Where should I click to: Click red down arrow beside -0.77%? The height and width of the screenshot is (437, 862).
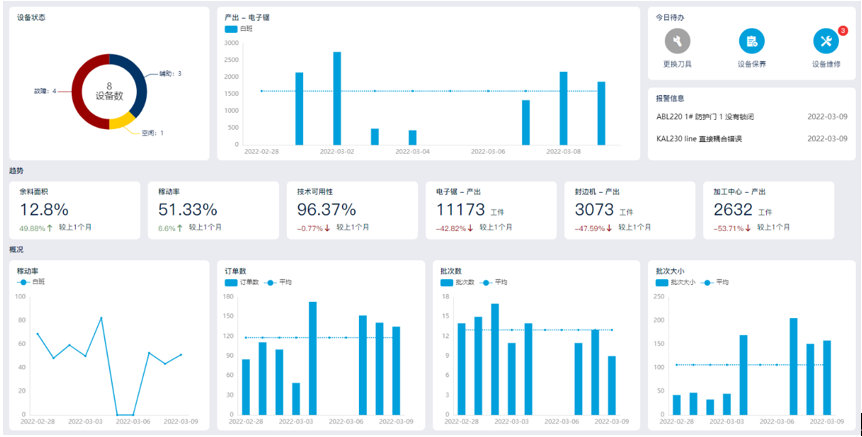point(326,228)
